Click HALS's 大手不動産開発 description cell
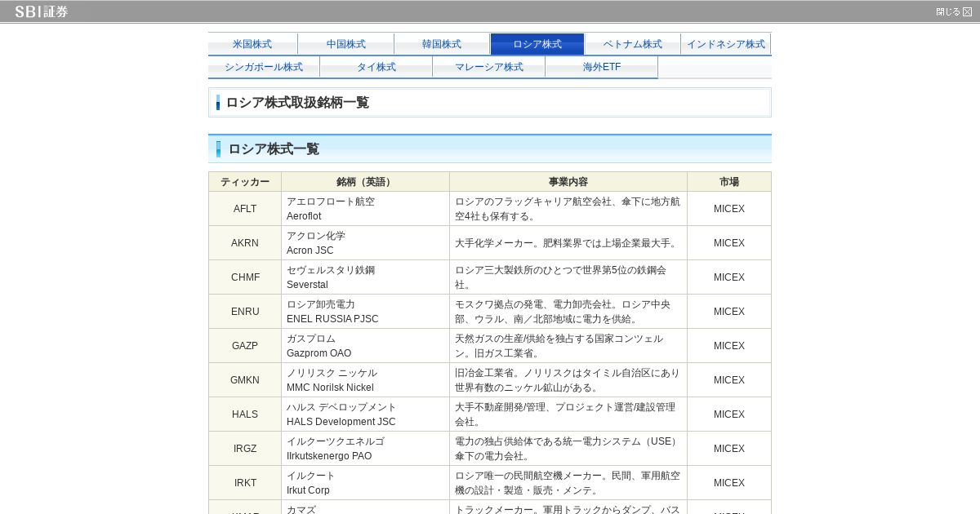 click(x=568, y=414)
